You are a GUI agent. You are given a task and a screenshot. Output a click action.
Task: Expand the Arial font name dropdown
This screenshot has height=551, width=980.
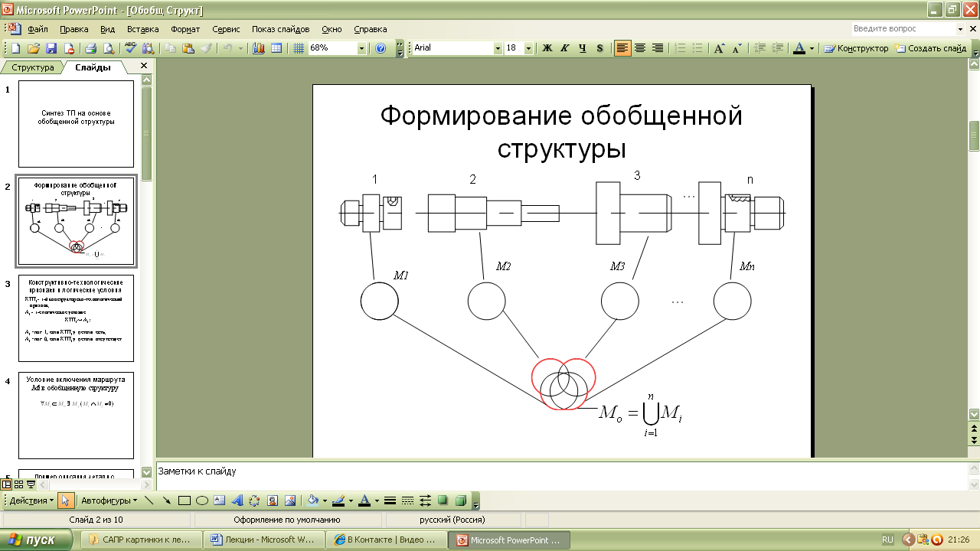pyautogui.click(x=498, y=48)
